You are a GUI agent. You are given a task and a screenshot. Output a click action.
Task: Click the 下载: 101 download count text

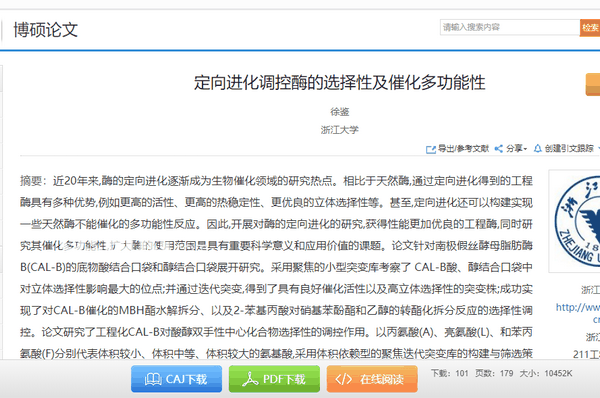(x=450, y=373)
